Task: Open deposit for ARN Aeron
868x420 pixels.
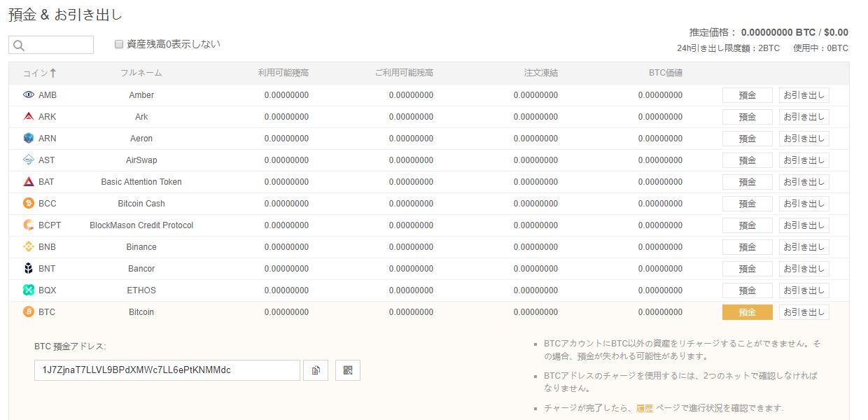Action: [748, 139]
